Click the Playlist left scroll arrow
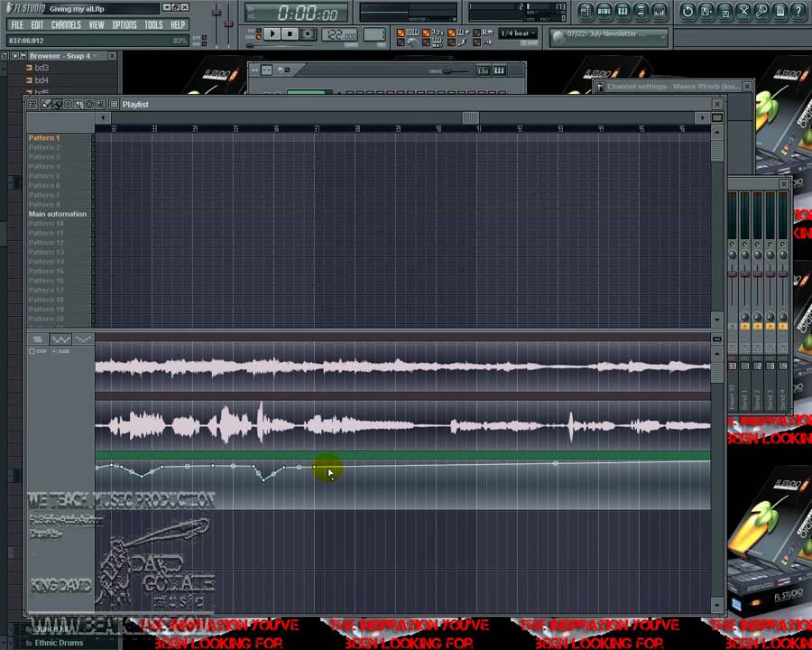 click(103, 118)
